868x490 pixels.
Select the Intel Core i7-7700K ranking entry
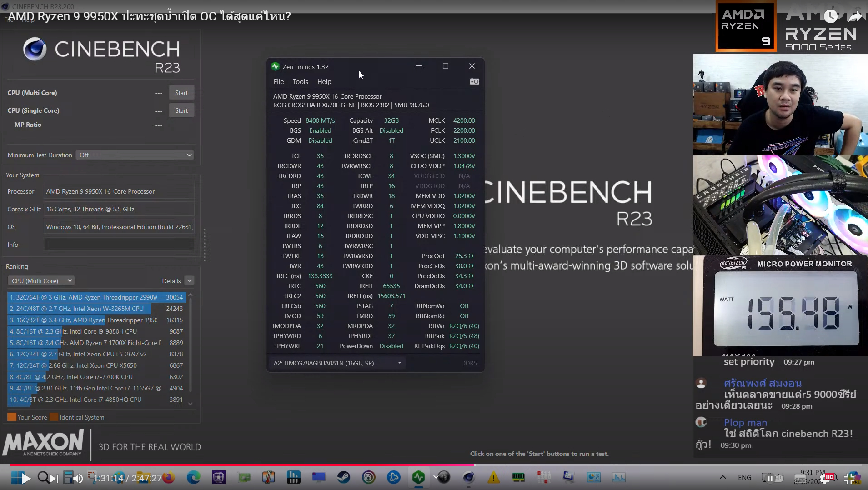click(x=96, y=377)
